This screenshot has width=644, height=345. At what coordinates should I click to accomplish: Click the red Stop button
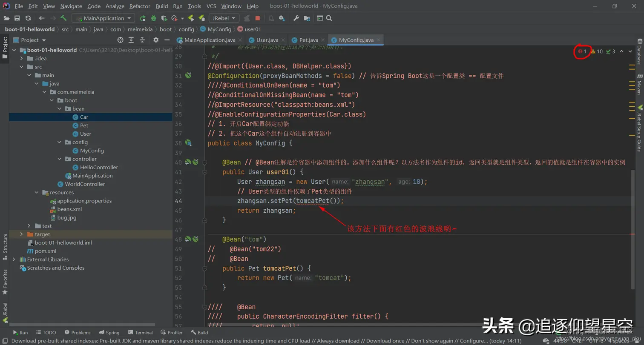click(x=258, y=18)
